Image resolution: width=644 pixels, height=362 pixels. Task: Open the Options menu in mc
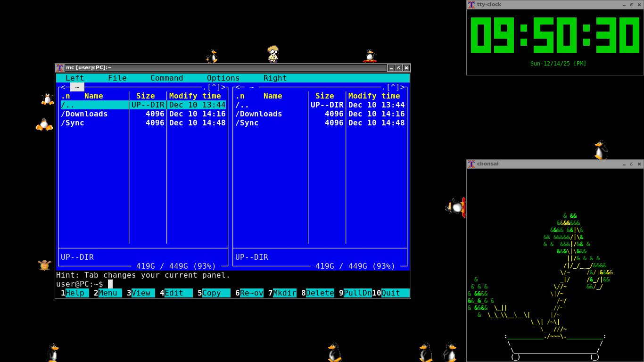point(223,78)
